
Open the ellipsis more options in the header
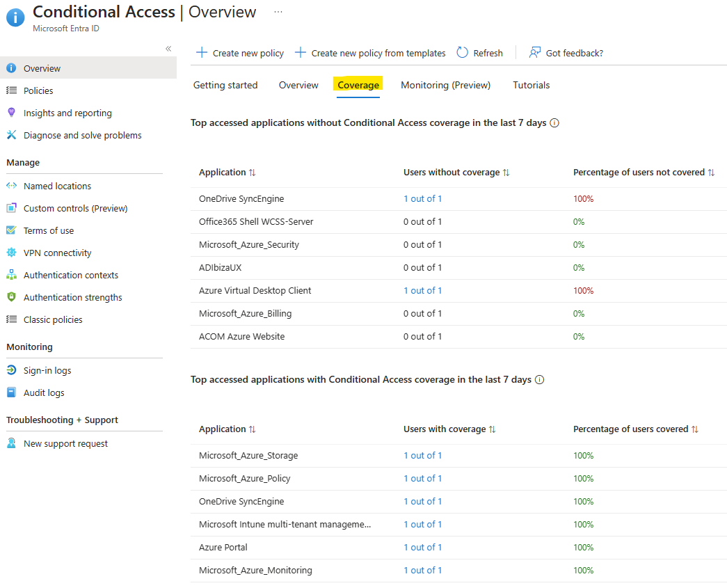[278, 12]
